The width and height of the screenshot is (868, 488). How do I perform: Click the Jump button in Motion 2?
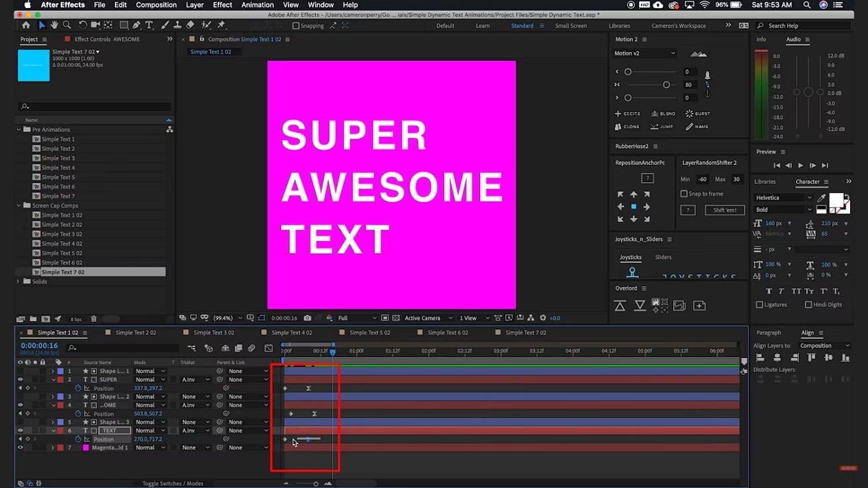pos(662,126)
